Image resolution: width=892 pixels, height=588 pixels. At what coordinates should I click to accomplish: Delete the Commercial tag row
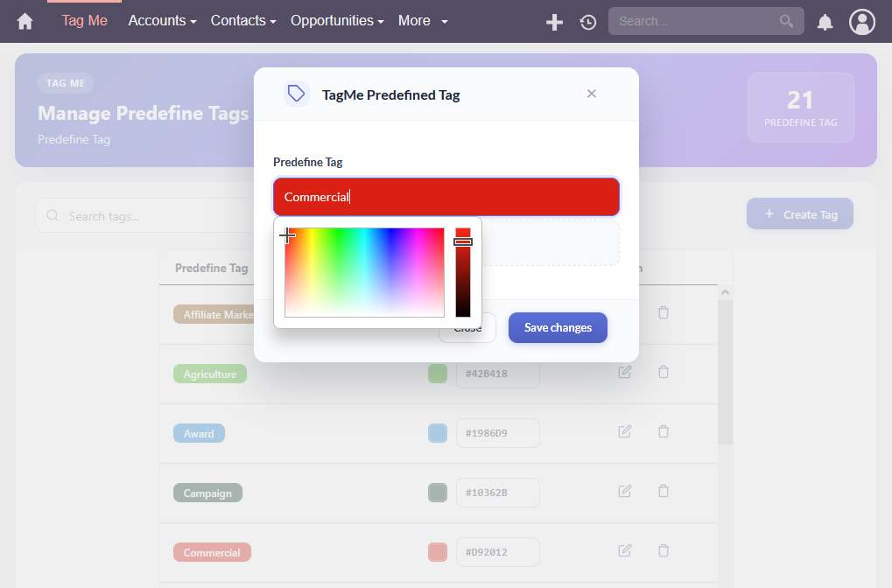[664, 550]
